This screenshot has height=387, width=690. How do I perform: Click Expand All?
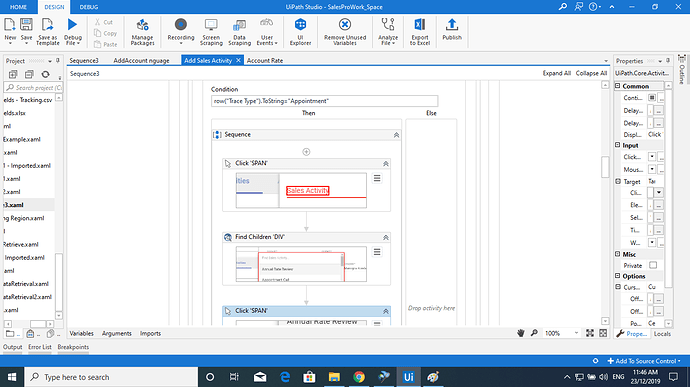click(557, 73)
